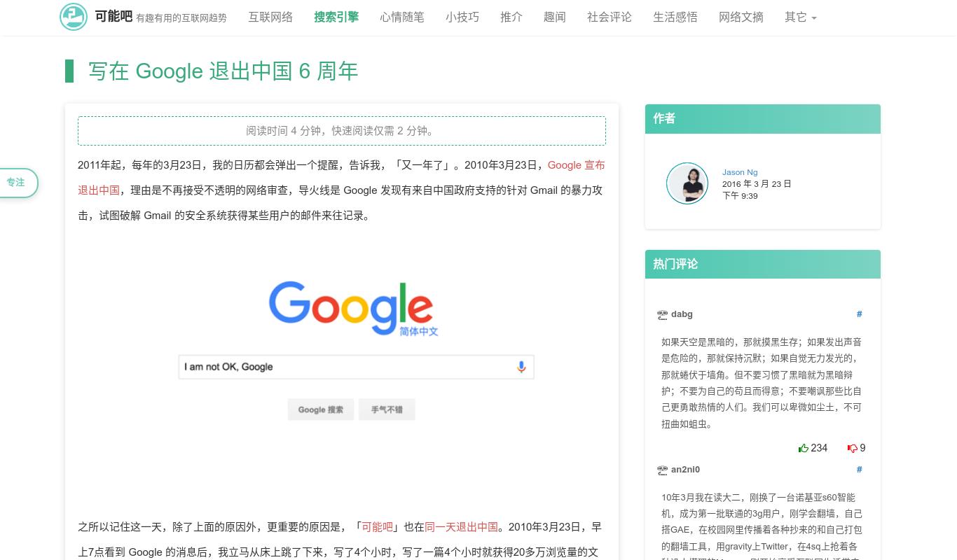957x560 pixels.
Task: Click dabg's commenter avatar icon
Action: coord(662,315)
